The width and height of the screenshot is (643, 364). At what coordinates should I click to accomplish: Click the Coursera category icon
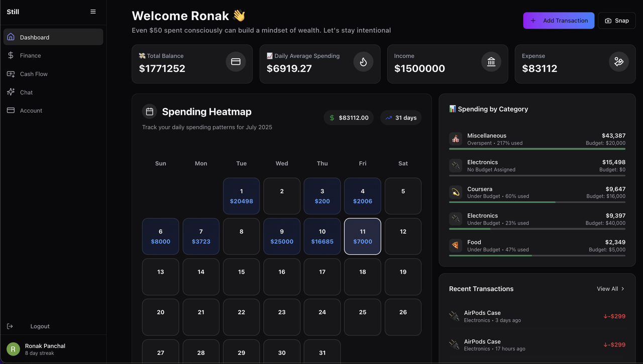coord(456,192)
